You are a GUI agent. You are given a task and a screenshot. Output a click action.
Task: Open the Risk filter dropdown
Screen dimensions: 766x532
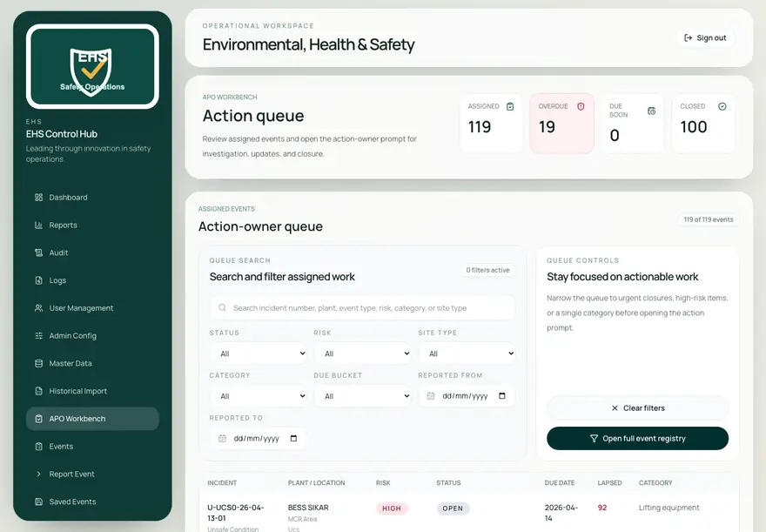click(363, 354)
